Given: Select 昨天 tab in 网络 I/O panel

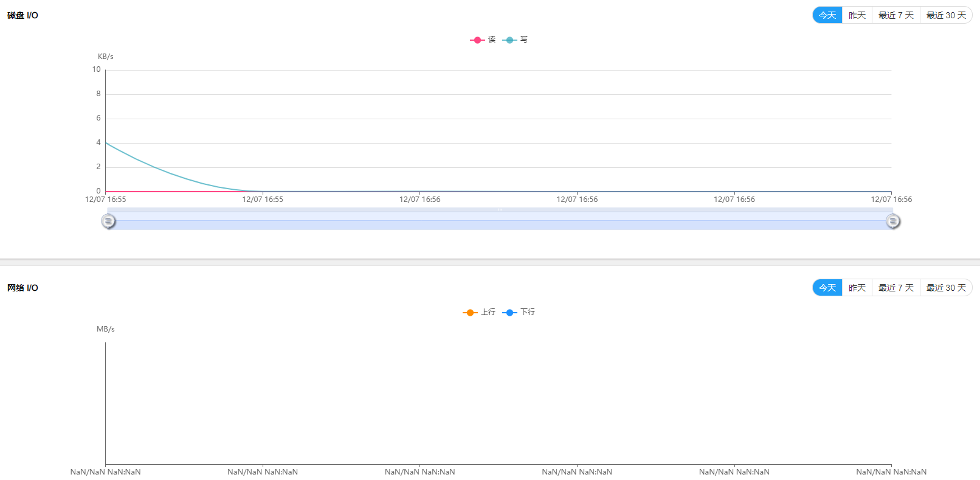Looking at the screenshot, I should tap(857, 288).
